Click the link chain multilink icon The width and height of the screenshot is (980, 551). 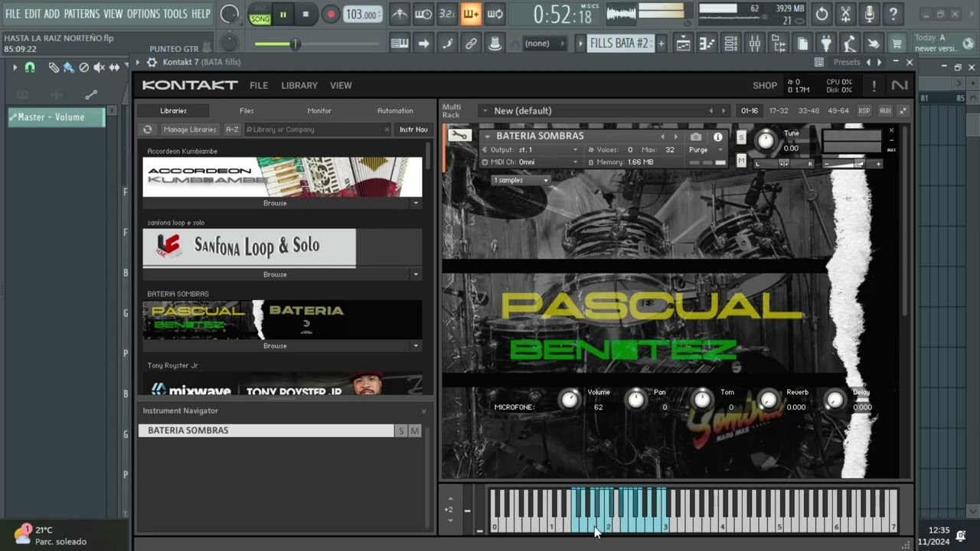471,44
